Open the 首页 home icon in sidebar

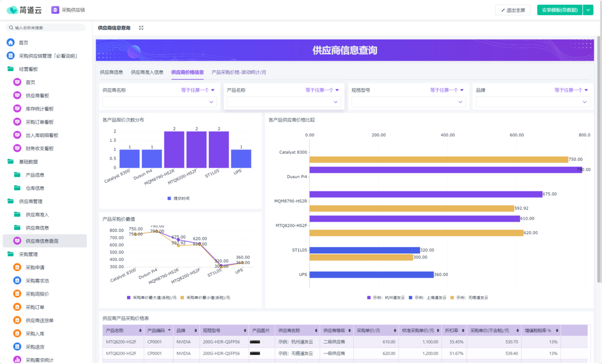(11, 43)
